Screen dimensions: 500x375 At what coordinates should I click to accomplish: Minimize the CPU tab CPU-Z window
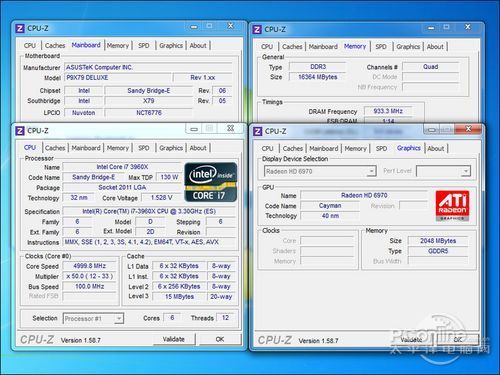coord(194,129)
